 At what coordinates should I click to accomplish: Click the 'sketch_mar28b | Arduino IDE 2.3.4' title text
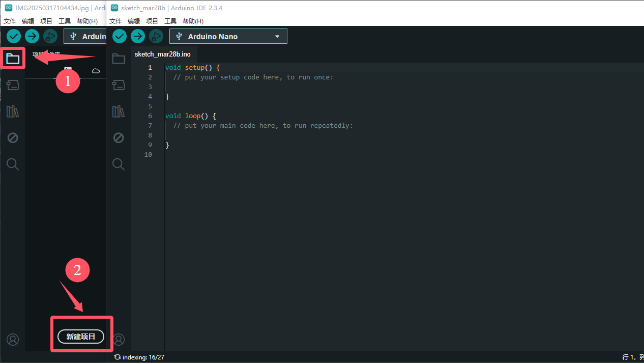171,8
